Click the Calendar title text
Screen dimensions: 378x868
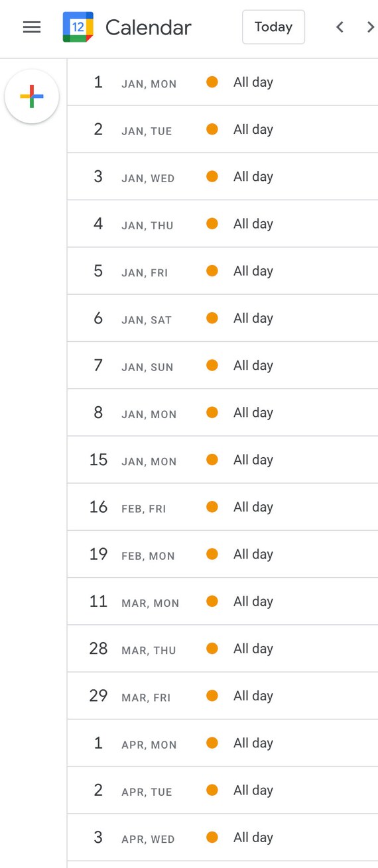[x=148, y=27]
